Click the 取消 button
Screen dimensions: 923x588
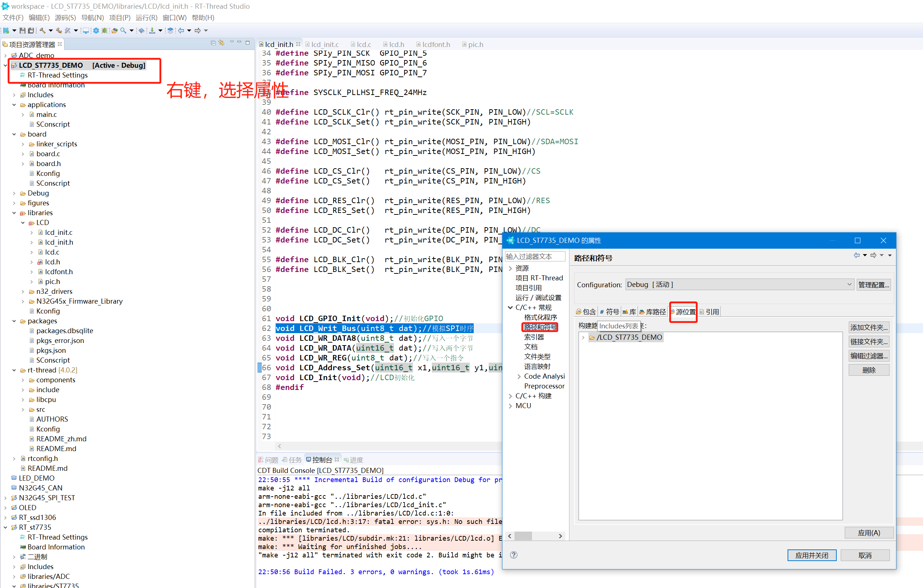coord(865,556)
